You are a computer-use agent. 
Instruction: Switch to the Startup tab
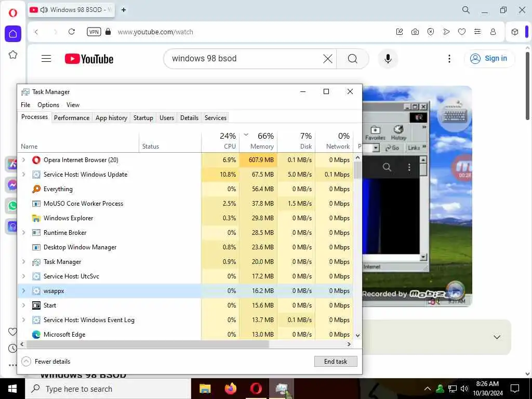click(x=143, y=118)
